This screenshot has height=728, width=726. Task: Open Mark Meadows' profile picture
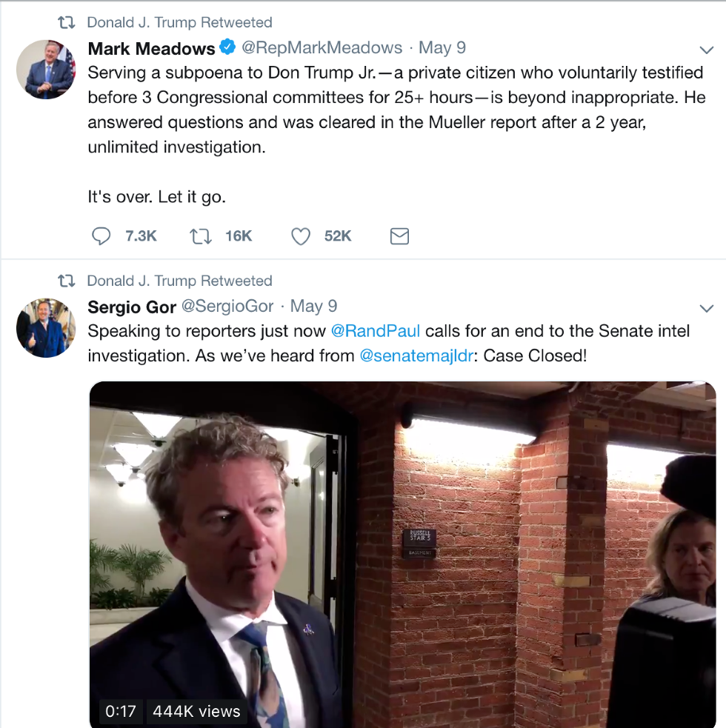45,70
